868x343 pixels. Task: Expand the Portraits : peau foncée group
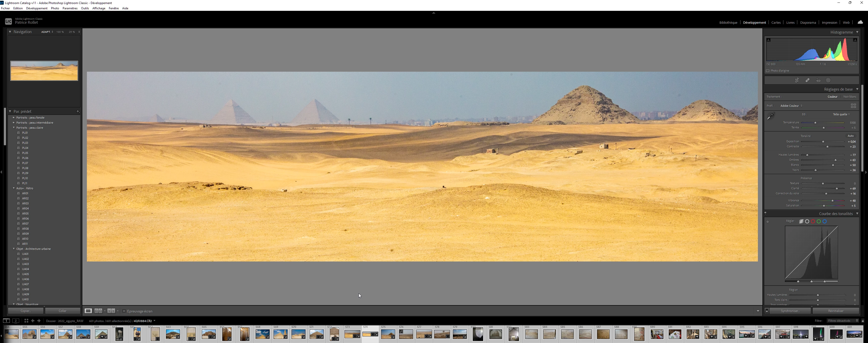point(14,117)
